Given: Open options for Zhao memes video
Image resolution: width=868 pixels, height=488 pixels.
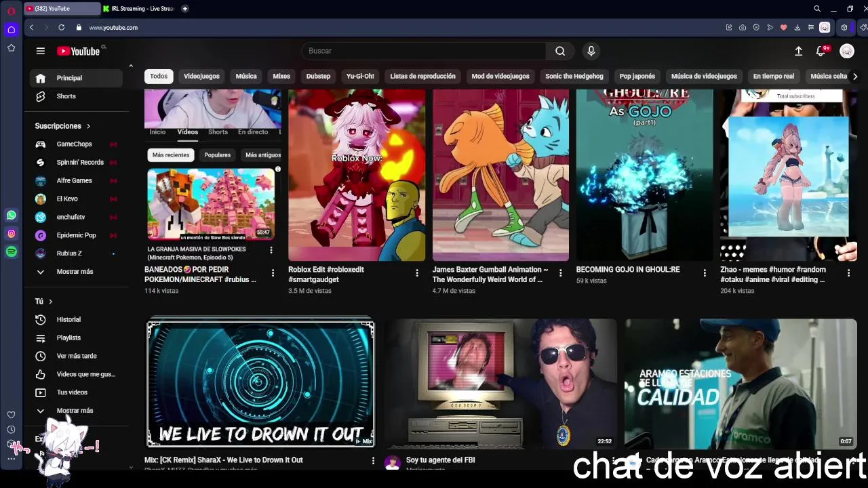Looking at the screenshot, I should pyautogui.click(x=848, y=273).
